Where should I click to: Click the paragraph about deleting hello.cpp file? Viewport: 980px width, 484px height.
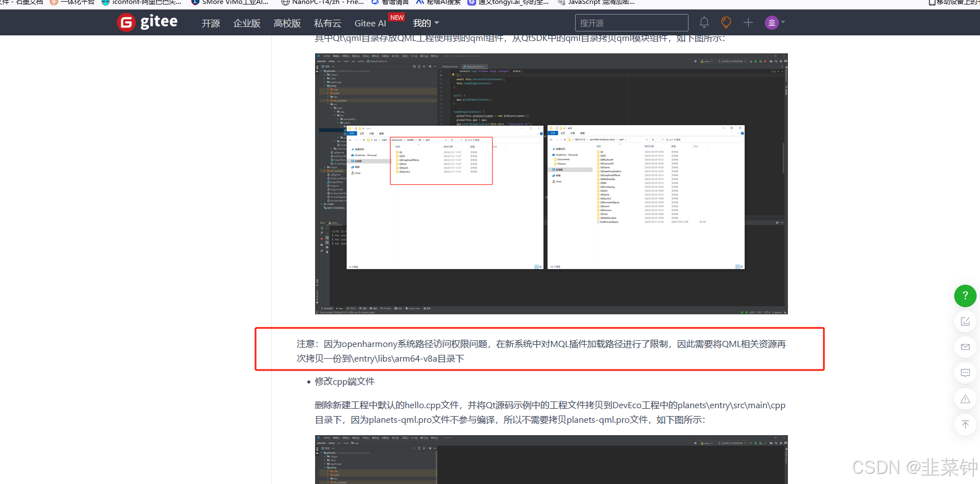tap(550, 413)
